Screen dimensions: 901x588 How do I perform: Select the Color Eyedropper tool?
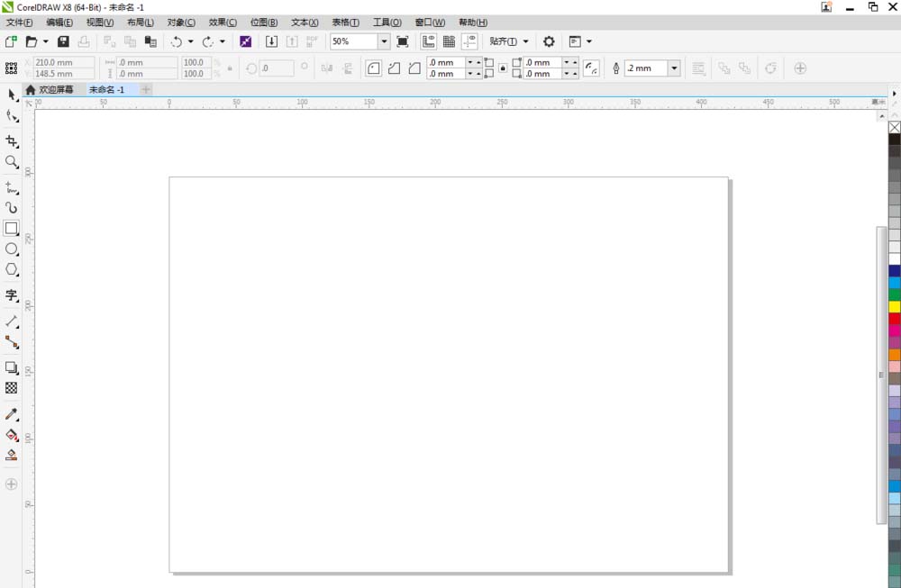pyautogui.click(x=12, y=414)
